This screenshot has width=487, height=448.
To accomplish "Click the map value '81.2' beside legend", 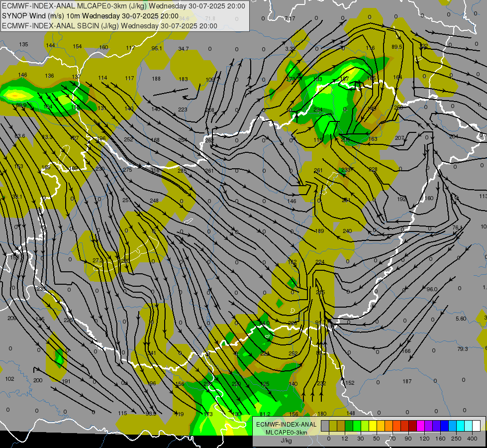I will [265, 414].
